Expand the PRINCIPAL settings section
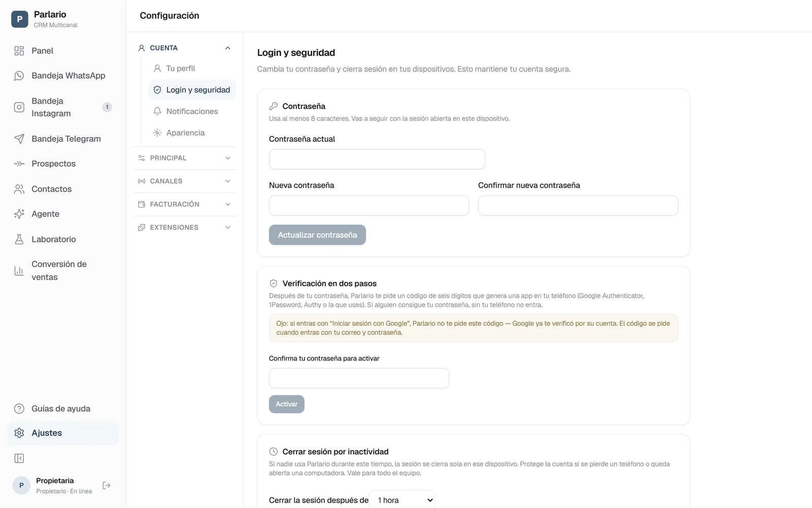This screenshot has height=508, width=812. pos(185,158)
